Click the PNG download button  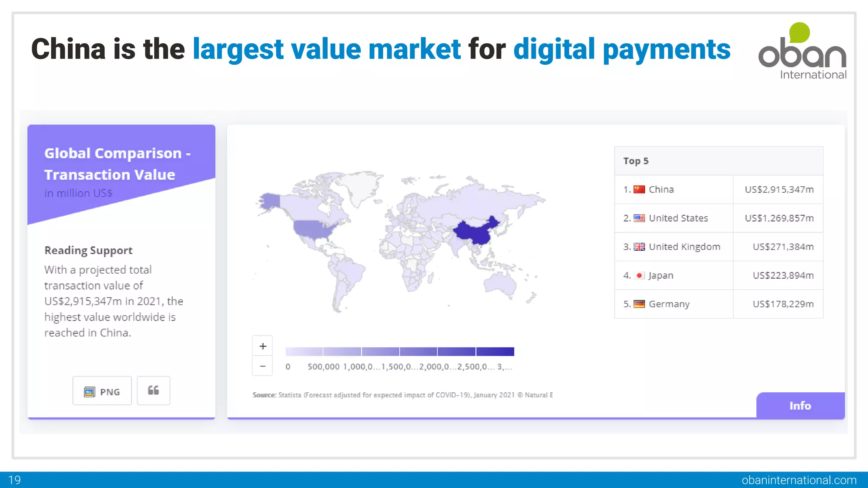[102, 391]
